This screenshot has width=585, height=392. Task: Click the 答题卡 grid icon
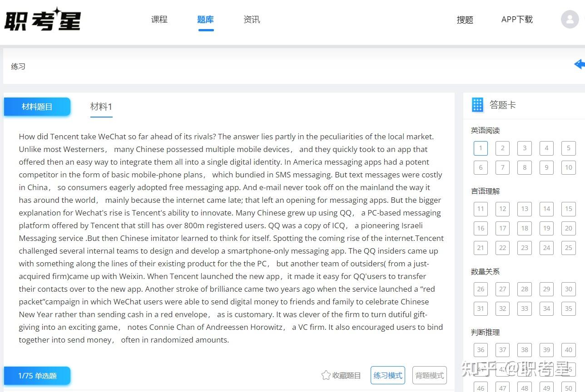pyautogui.click(x=477, y=105)
